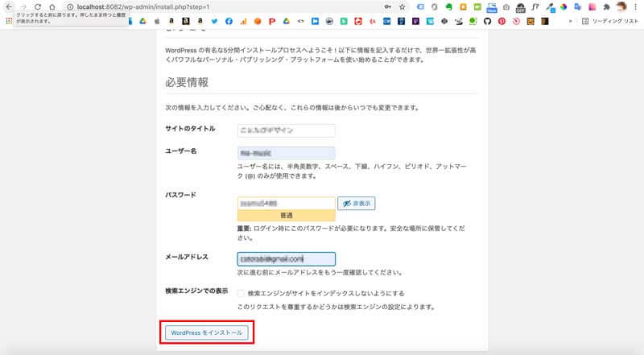
Task: Open the Facebook bookmark icon
Action: pyautogui.click(x=229, y=21)
